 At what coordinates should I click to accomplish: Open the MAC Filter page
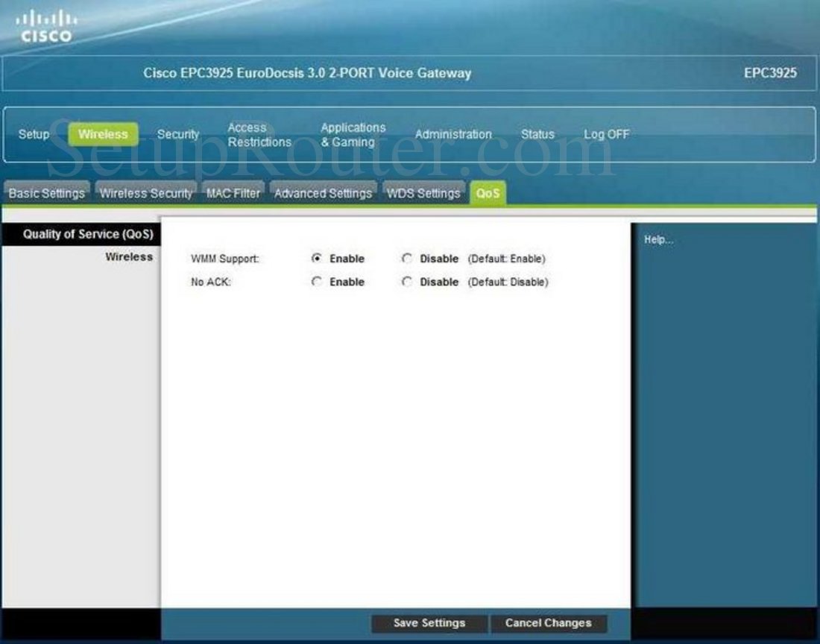[x=232, y=192]
